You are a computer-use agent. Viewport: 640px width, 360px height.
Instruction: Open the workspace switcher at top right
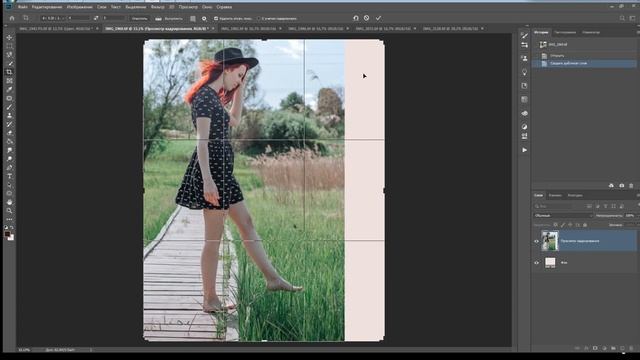tap(632, 18)
